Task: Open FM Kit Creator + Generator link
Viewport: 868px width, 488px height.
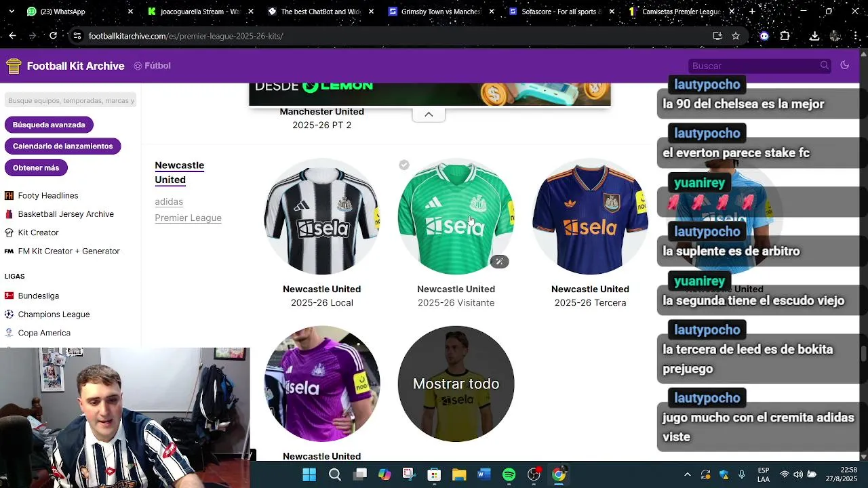Action: [68, 251]
